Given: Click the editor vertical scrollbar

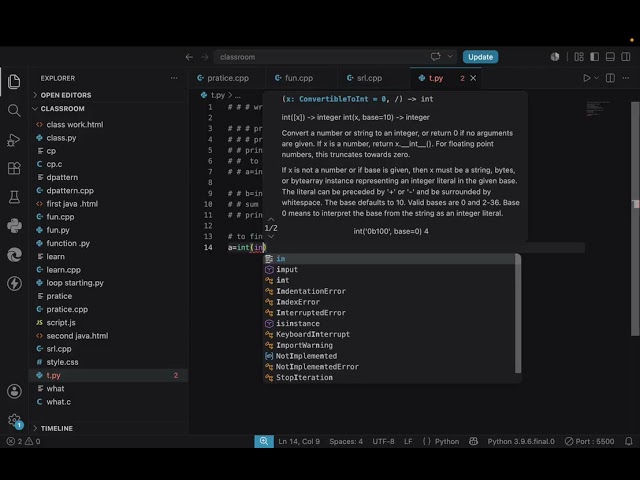Looking at the screenshot, I should click(x=635, y=219).
